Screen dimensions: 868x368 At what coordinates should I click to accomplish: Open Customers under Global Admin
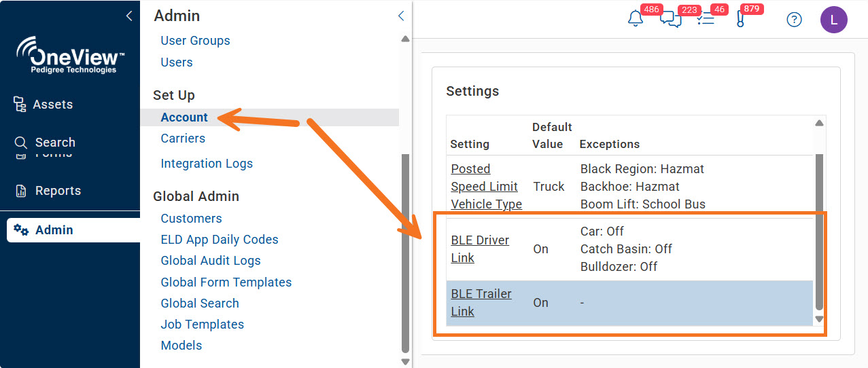pyautogui.click(x=191, y=219)
